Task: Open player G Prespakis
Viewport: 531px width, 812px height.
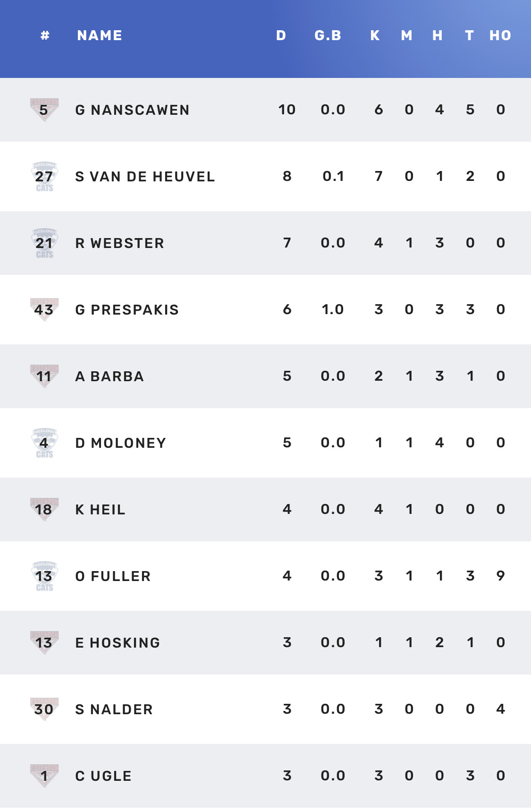Action: point(127,310)
